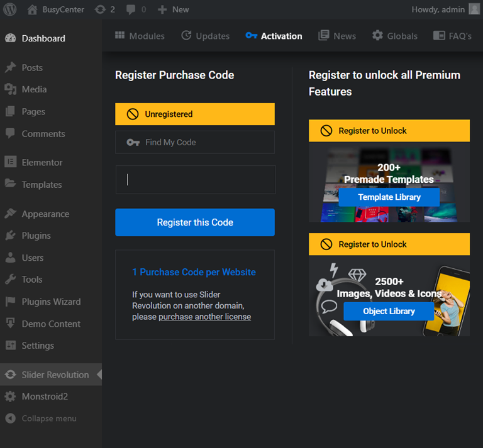483x448 pixels.
Task: Go to the Globals tab
Action: (395, 36)
